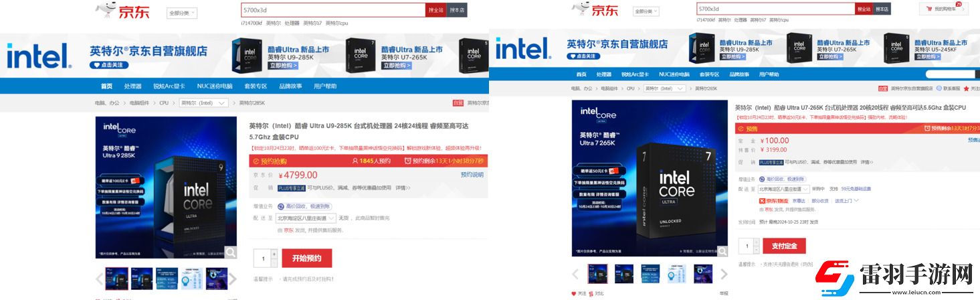Click 举报 report link on U7-265K page
Viewport: 980px width, 300px height.
point(724,293)
